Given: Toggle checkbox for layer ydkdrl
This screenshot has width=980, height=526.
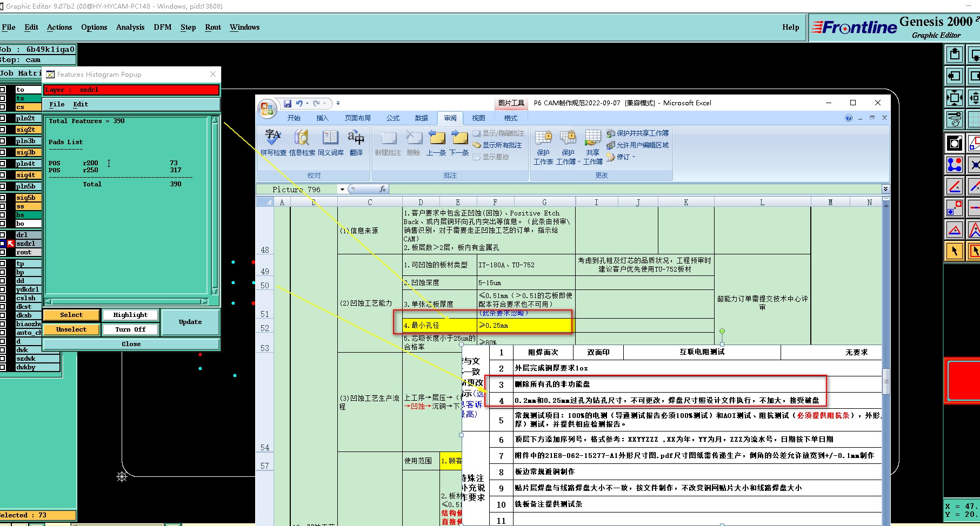Looking at the screenshot, I should (x=3, y=289).
